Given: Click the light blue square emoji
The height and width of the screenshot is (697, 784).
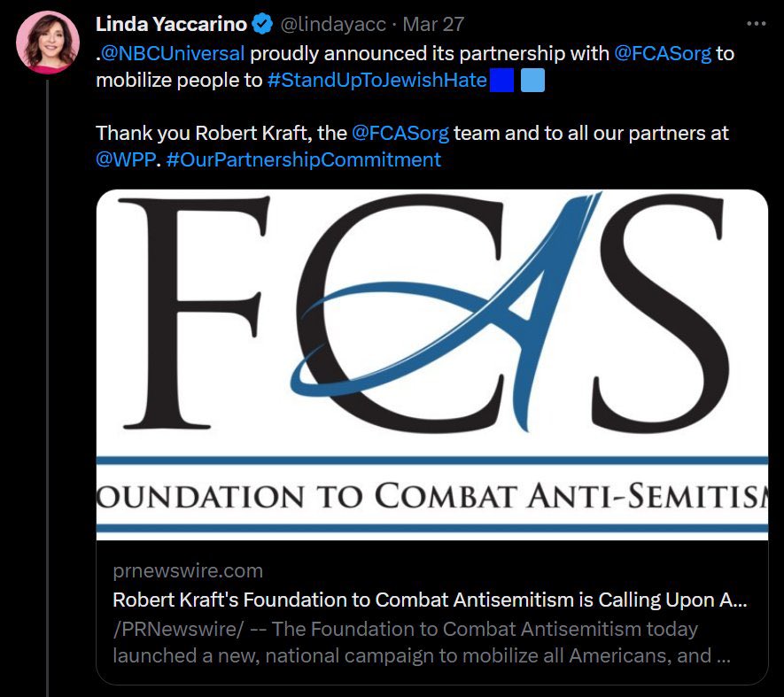Looking at the screenshot, I should (x=532, y=81).
